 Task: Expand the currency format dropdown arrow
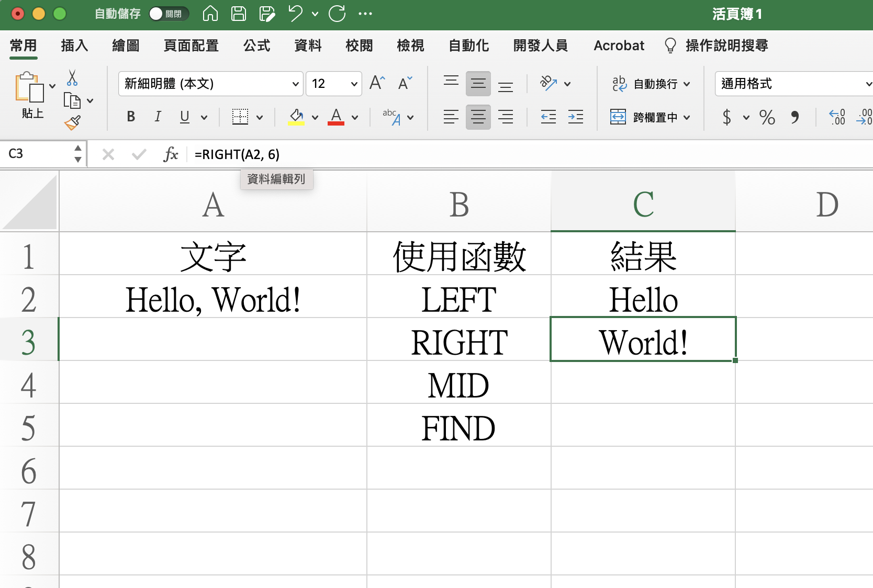point(746,117)
